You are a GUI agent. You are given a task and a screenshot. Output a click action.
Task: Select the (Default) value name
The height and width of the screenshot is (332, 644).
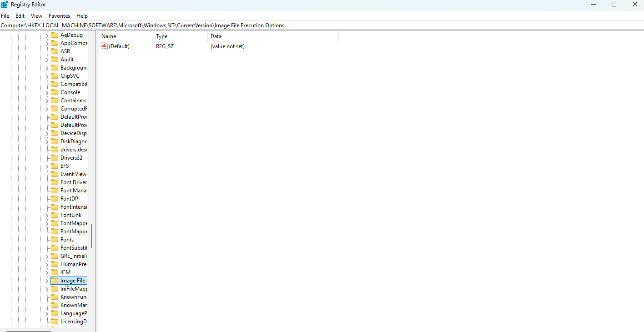pyautogui.click(x=119, y=46)
